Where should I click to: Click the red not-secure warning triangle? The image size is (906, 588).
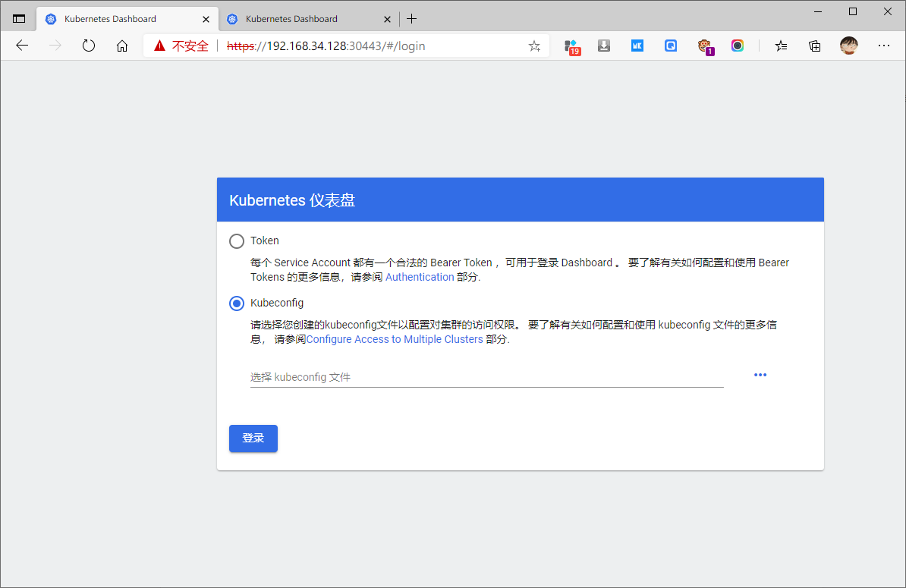(x=160, y=46)
